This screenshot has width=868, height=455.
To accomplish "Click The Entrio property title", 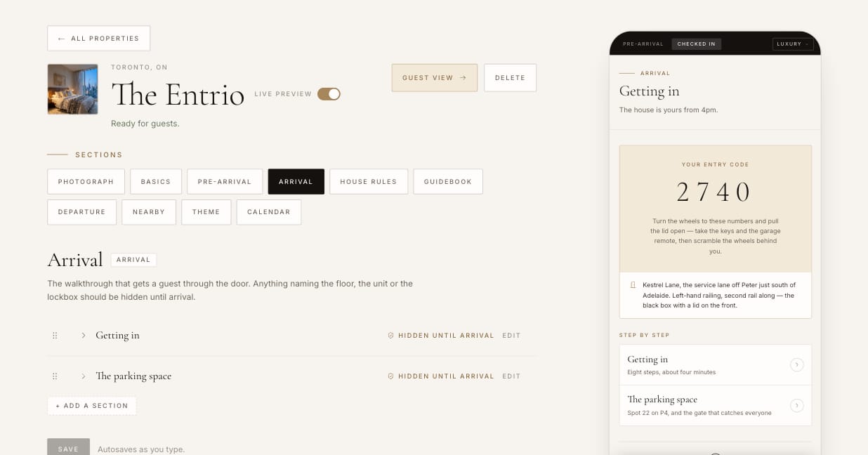I will tap(178, 94).
